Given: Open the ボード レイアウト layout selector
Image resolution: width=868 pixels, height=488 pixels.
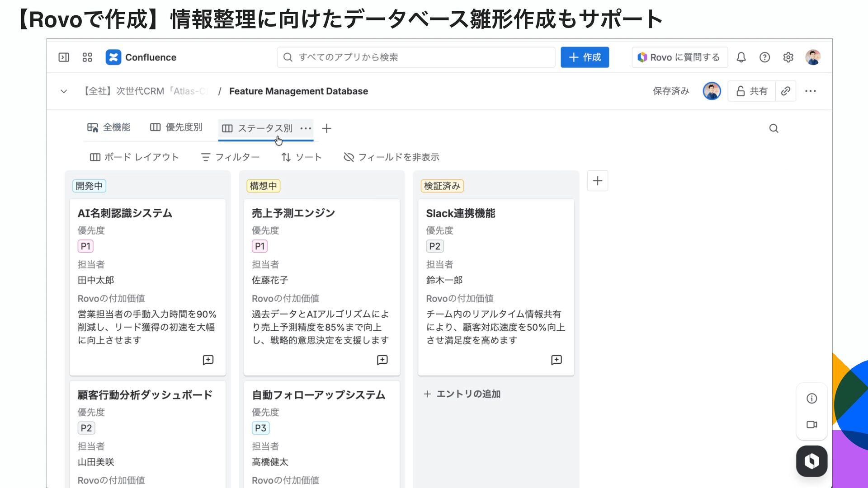Looking at the screenshot, I should point(134,157).
